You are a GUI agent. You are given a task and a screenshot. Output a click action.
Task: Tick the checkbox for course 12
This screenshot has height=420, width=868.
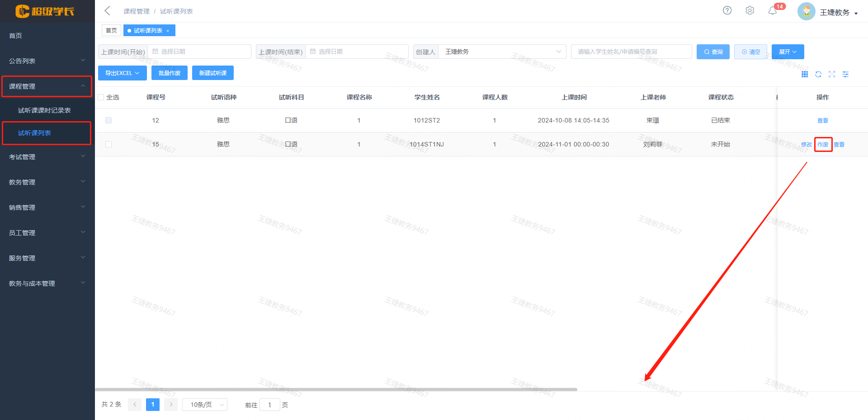108,120
